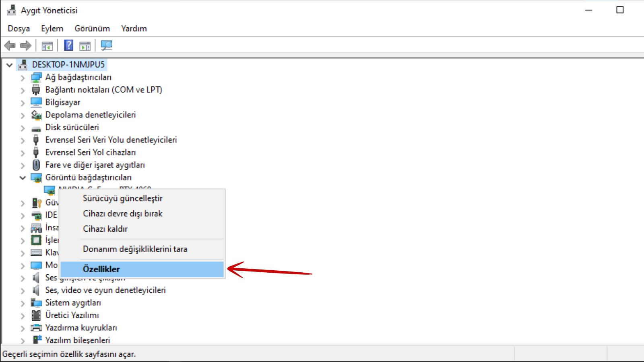644x362 pixels.
Task: Click the blue Help question mark icon
Action: [69, 45]
